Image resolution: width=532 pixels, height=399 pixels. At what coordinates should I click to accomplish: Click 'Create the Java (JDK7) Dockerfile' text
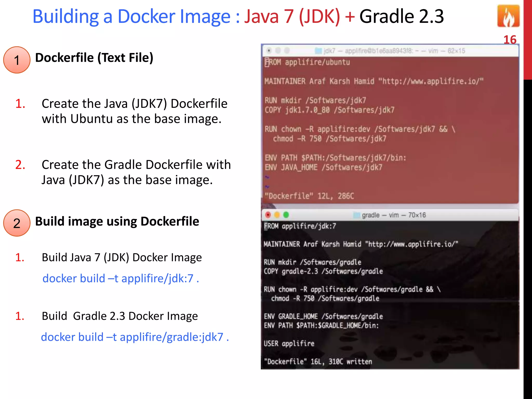(x=135, y=104)
